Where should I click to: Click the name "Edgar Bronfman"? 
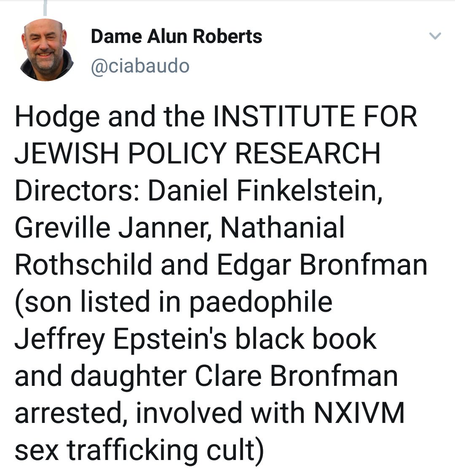pyautogui.click(x=322, y=264)
